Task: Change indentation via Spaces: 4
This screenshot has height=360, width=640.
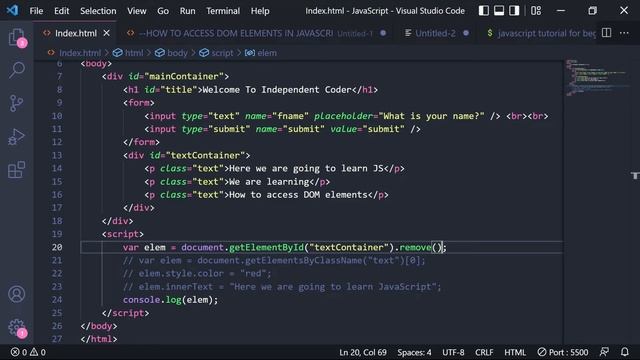Action: tap(414, 352)
